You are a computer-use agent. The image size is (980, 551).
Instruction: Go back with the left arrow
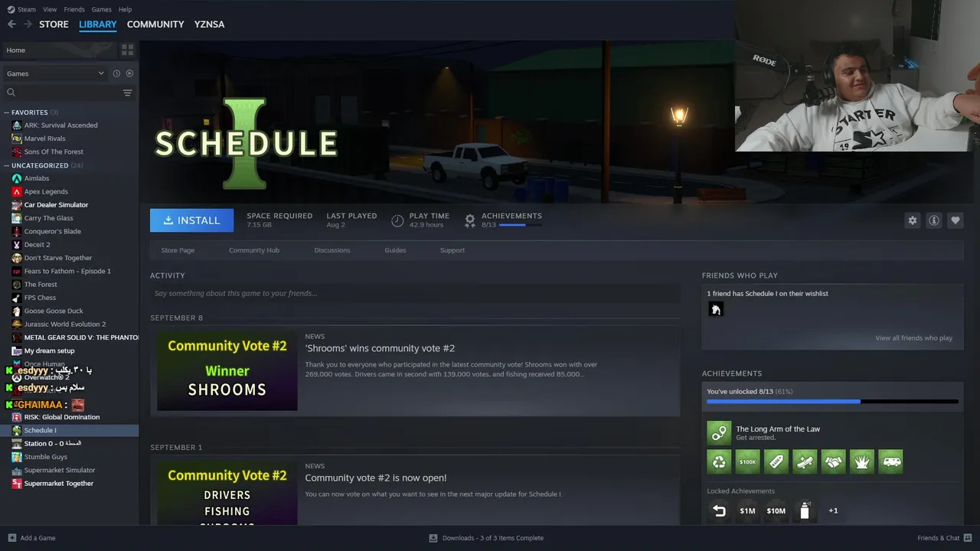[11, 24]
